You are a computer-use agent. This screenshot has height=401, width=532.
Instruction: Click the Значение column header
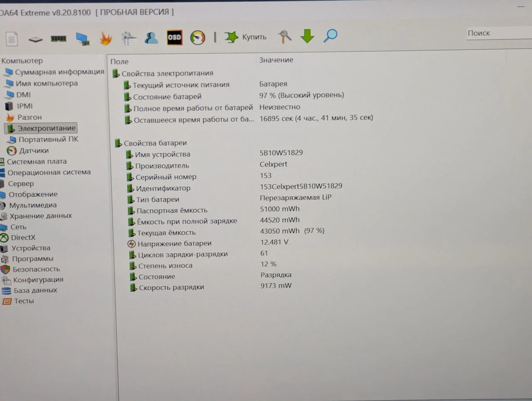[x=276, y=60]
